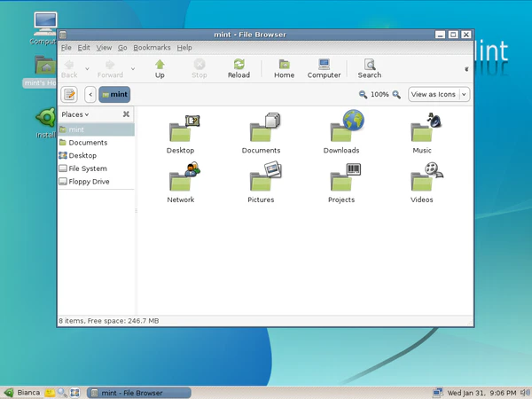532x399 pixels.
Task: Open Computer from the toolbar
Action: pos(324,65)
